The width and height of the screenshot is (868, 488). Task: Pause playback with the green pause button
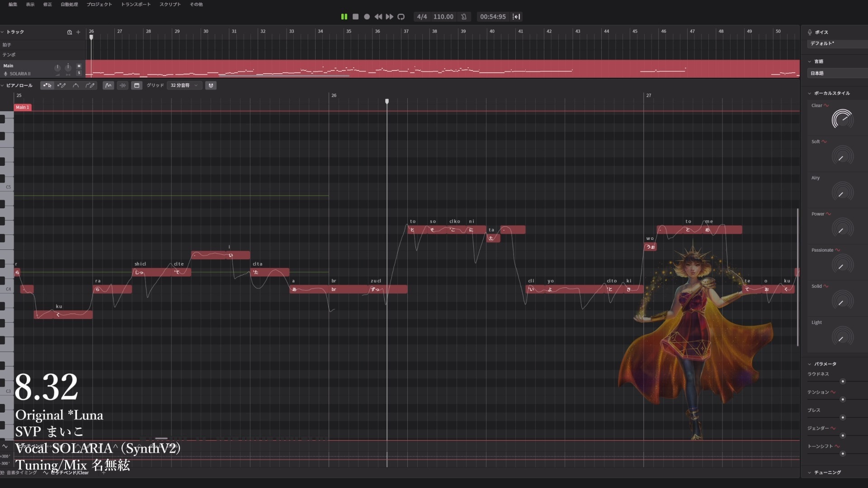(344, 17)
